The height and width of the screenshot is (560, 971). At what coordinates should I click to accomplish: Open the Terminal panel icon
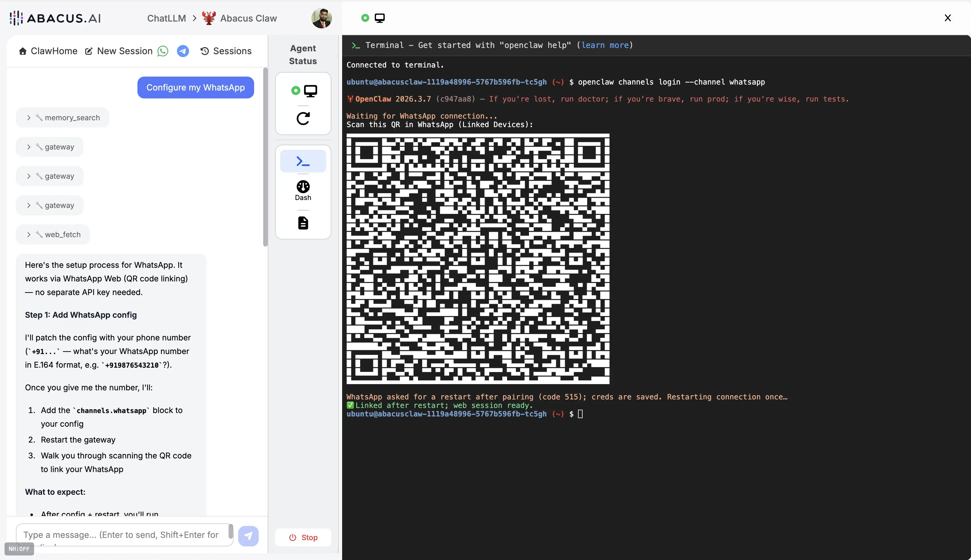point(303,161)
